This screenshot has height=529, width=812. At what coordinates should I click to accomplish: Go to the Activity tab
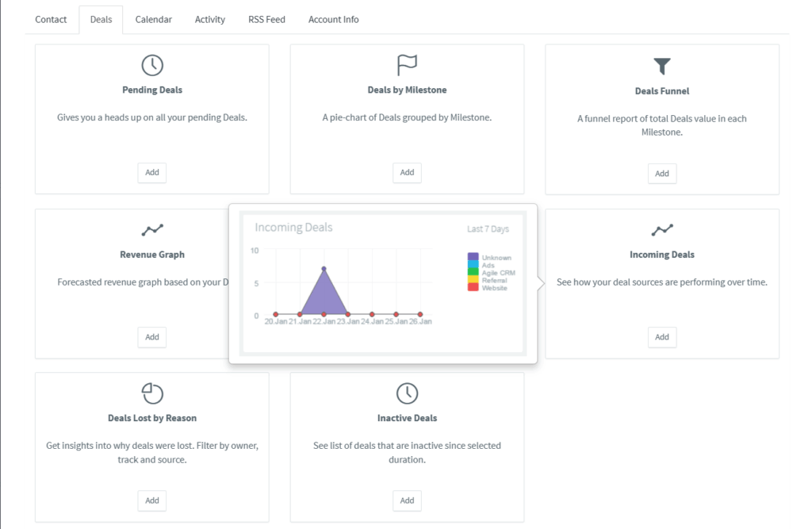tap(210, 20)
